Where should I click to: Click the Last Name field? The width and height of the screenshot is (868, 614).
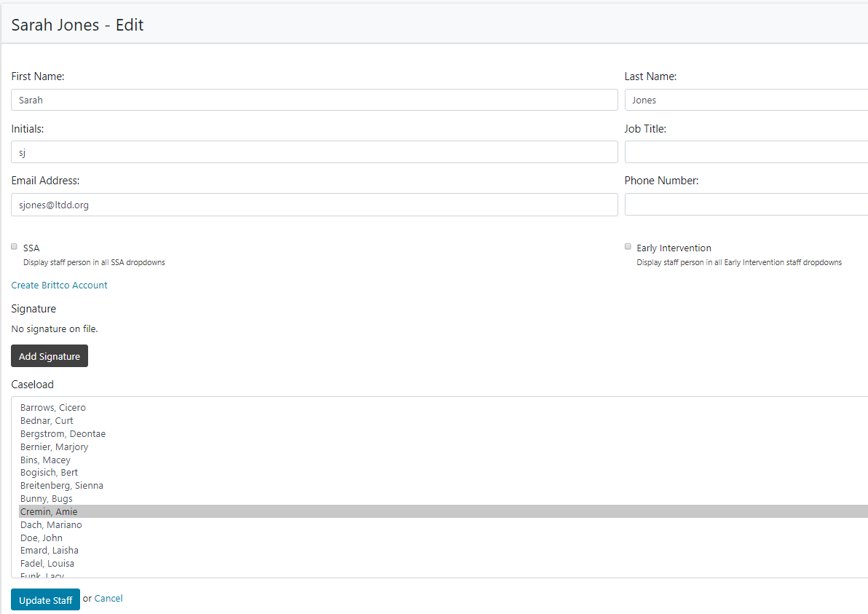pyautogui.click(x=745, y=101)
